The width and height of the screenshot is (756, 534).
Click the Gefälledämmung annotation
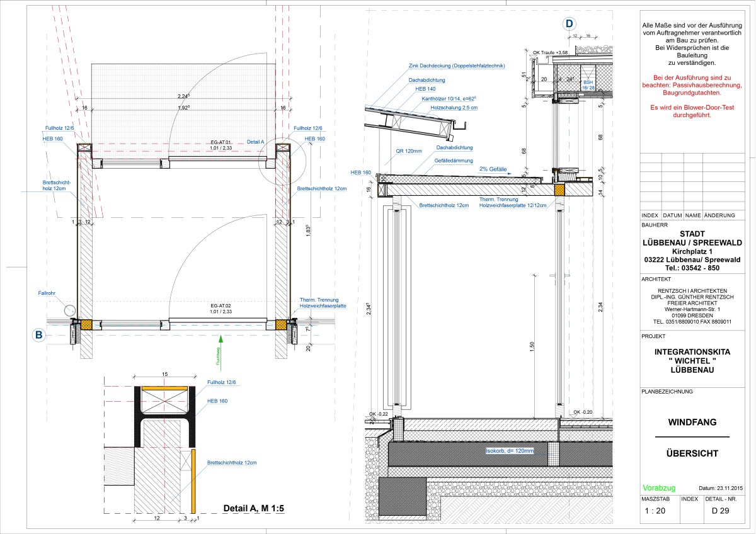pyautogui.click(x=453, y=161)
